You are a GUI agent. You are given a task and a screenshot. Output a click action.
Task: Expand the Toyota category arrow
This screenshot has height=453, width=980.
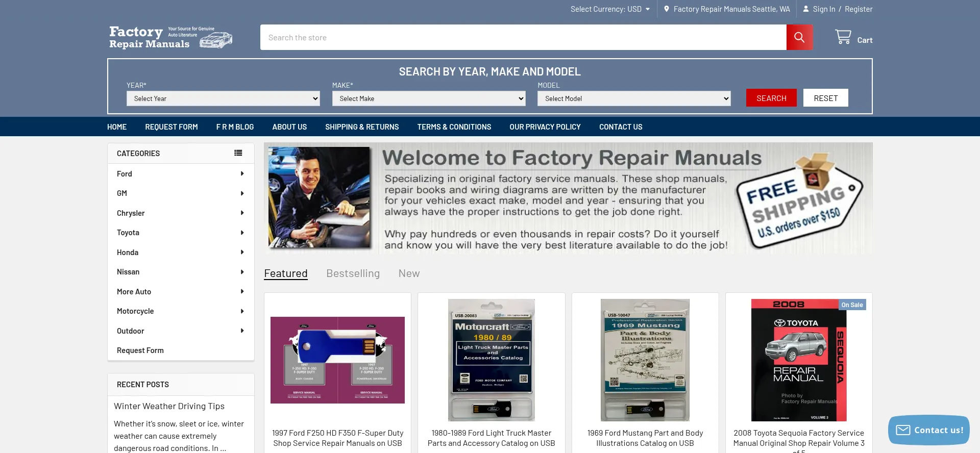[242, 233]
